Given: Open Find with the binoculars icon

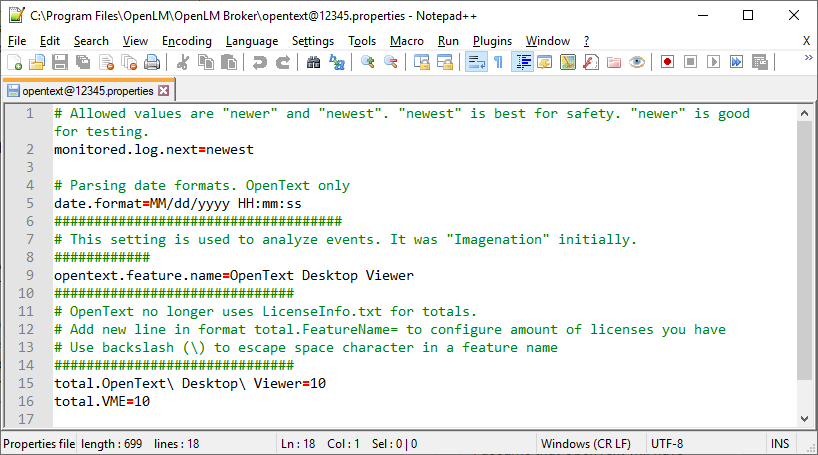Looking at the screenshot, I should coord(314,62).
